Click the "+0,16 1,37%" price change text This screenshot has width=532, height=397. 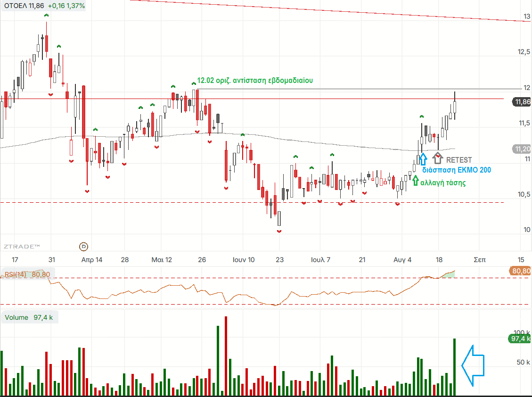pyautogui.click(x=66, y=6)
